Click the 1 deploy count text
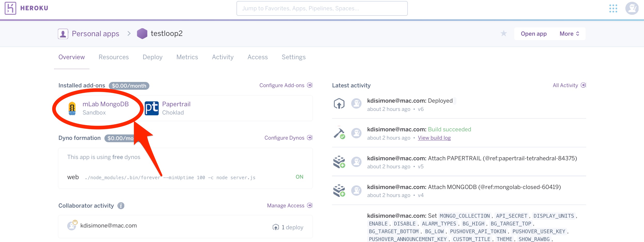Screen dimensions: 644x242 point(292,227)
